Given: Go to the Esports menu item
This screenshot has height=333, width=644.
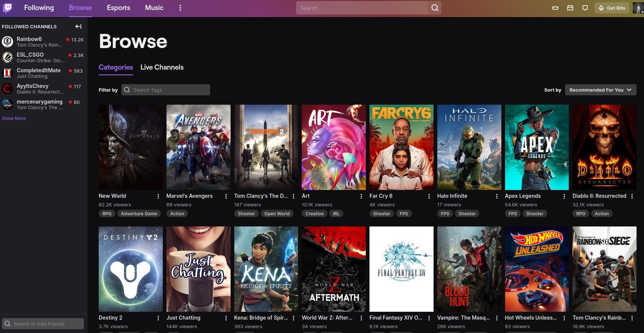Looking at the screenshot, I should (x=118, y=8).
